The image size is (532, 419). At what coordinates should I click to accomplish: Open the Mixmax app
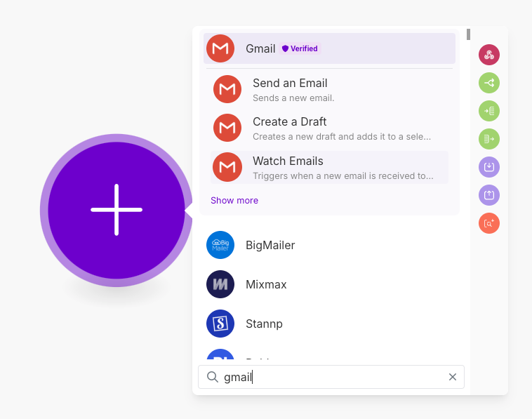tap(329, 284)
